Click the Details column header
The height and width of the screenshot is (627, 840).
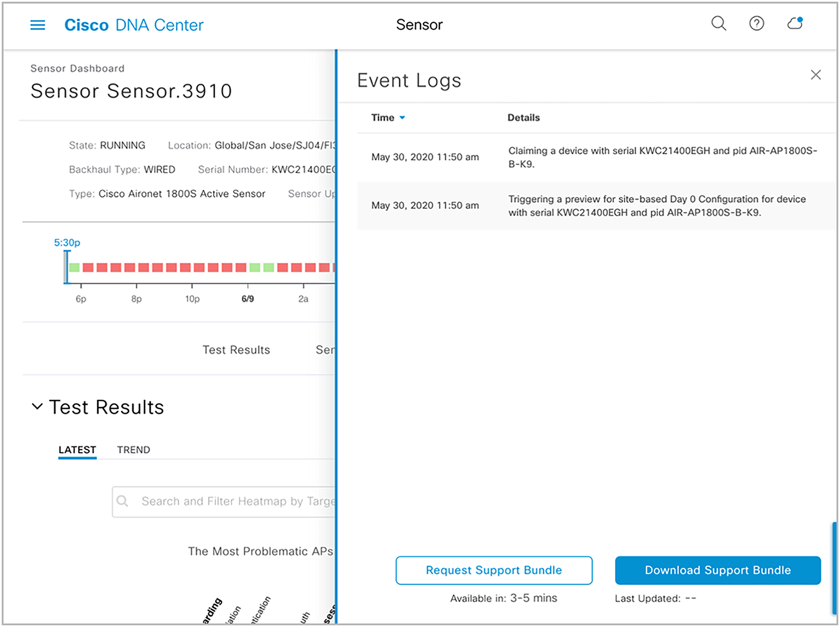(523, 118)
